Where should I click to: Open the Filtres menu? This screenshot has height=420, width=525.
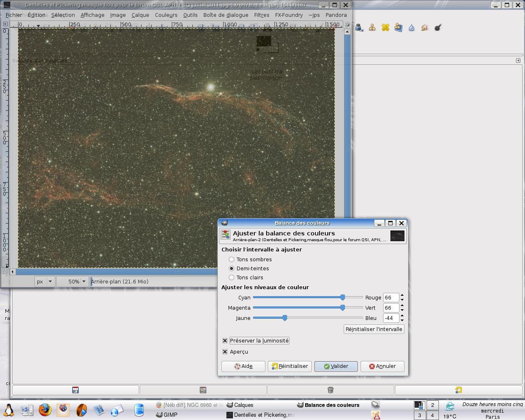point(261,15)
